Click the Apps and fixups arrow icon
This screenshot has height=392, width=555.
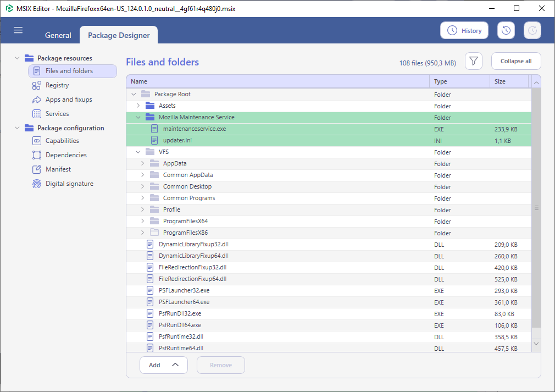(36, 100)
